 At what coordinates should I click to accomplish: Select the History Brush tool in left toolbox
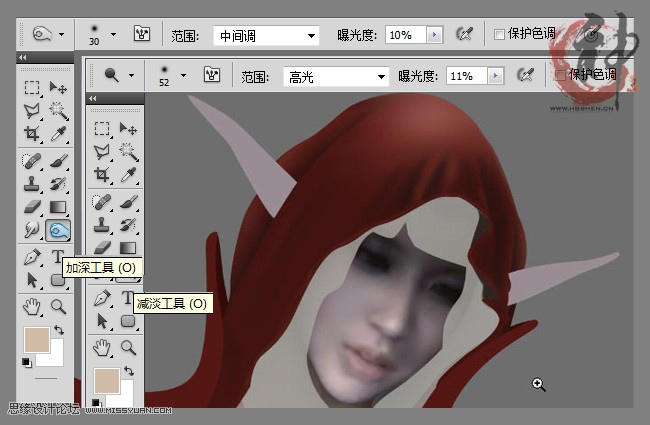58,184
